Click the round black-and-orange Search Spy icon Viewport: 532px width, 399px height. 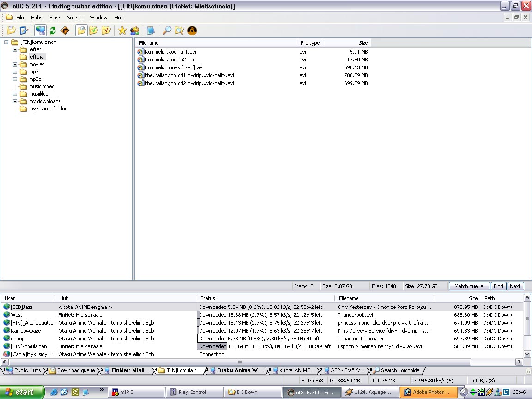pos(192,30)
